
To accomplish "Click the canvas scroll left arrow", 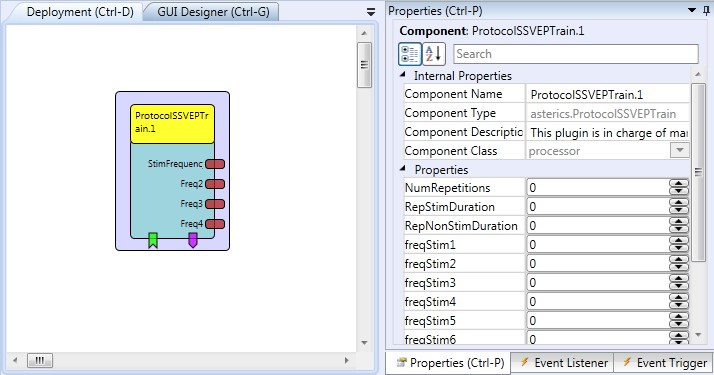I will click(x=15, y=360).
